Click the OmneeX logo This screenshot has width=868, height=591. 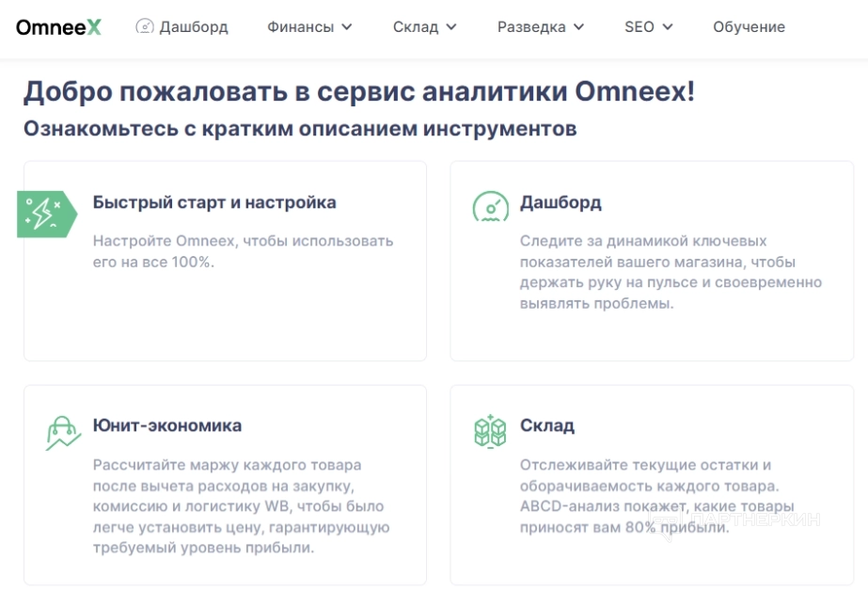pos(58,26)
